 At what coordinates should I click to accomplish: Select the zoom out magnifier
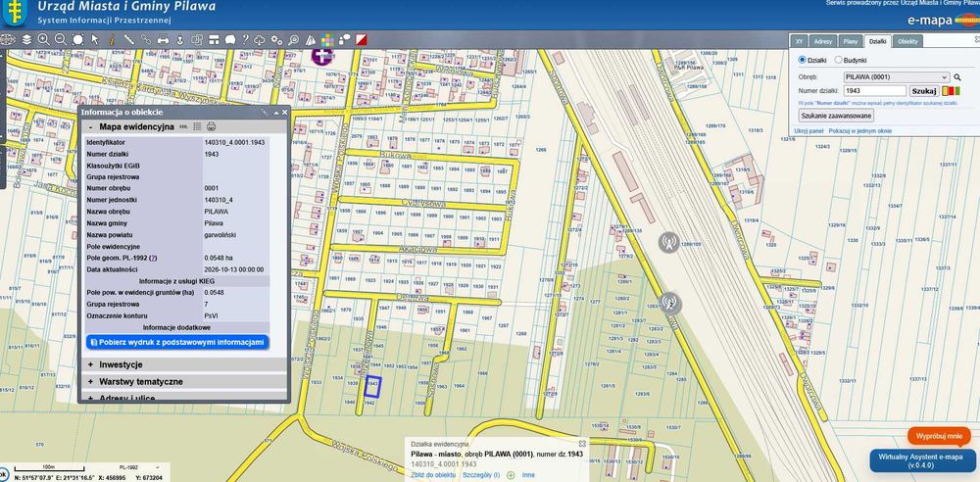tap(60, 39)
